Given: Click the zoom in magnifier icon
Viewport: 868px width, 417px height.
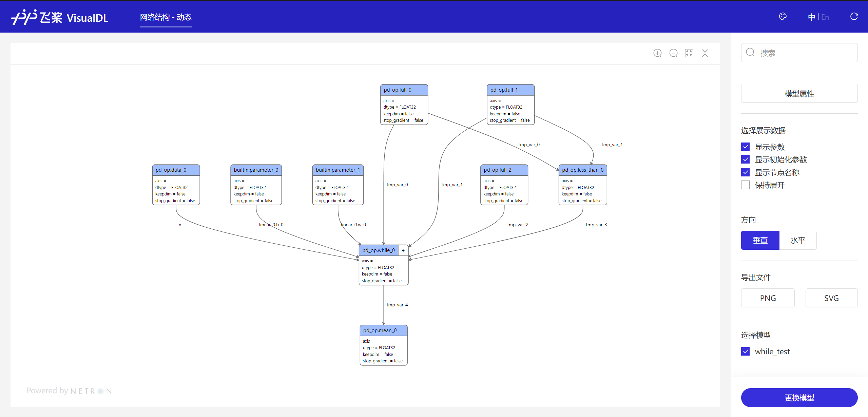Looking at the screenshot, I should (657, 53).
